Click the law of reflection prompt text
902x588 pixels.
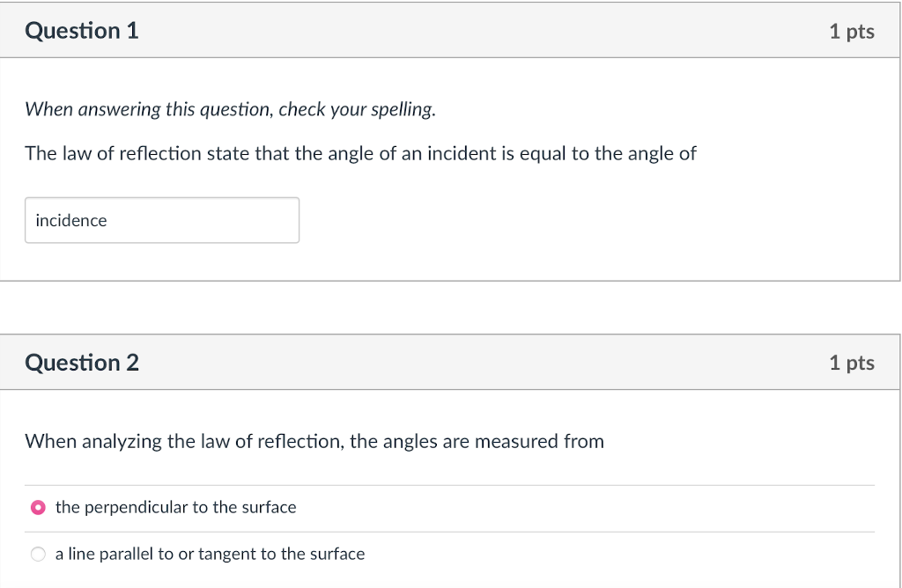(360, 153)
